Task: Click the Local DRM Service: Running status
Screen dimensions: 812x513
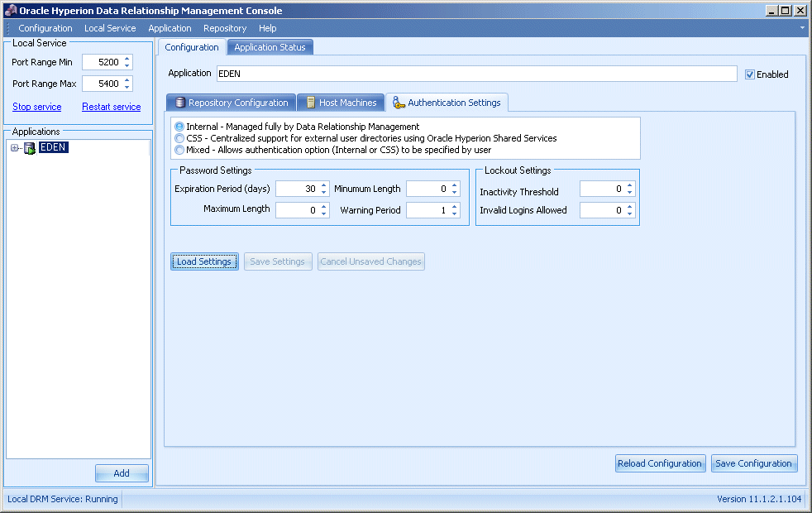Action: (x=63, y=499)
